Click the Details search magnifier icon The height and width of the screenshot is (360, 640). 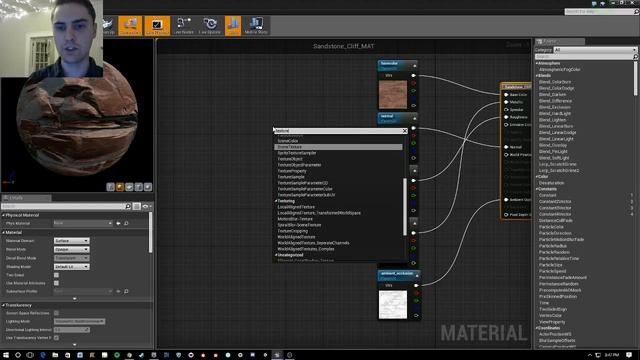(128, 207)
